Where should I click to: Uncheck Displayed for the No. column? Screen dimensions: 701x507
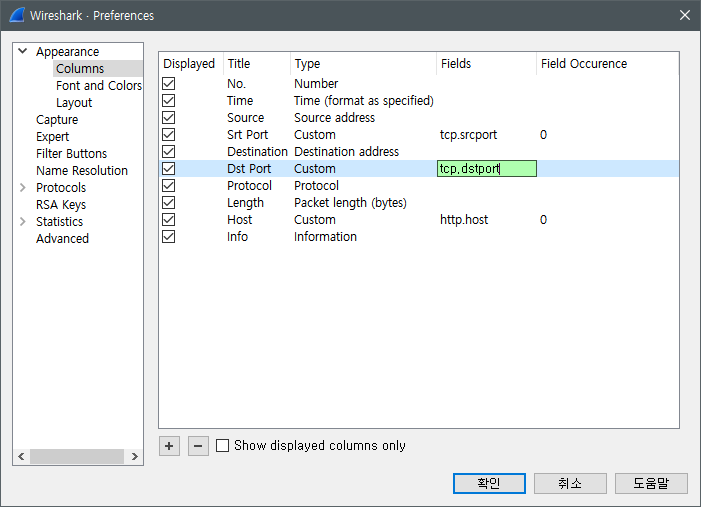[169, 84]
